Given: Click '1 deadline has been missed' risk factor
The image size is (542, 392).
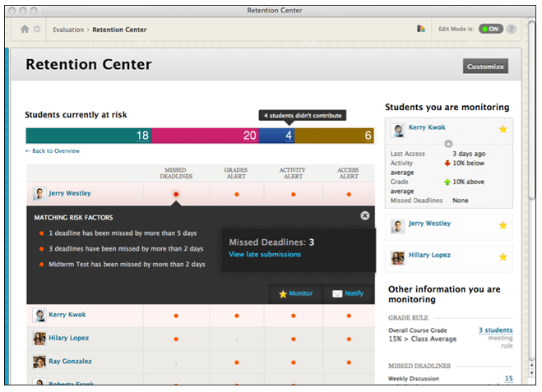Looking at the screenshot, I should click(x=123, y=233).
